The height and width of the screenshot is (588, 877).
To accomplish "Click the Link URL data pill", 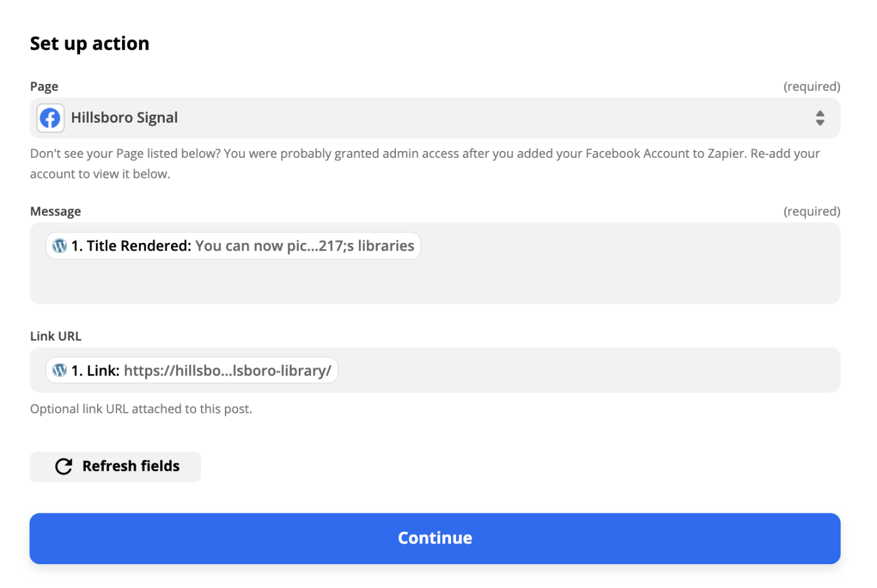I will [x=192, y=371].
